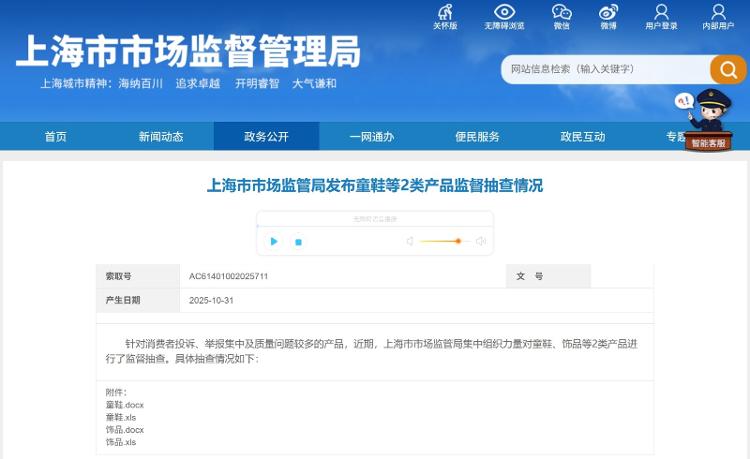Open the 微信 WeChat icon
750x459 pixels.
point(561,13)
